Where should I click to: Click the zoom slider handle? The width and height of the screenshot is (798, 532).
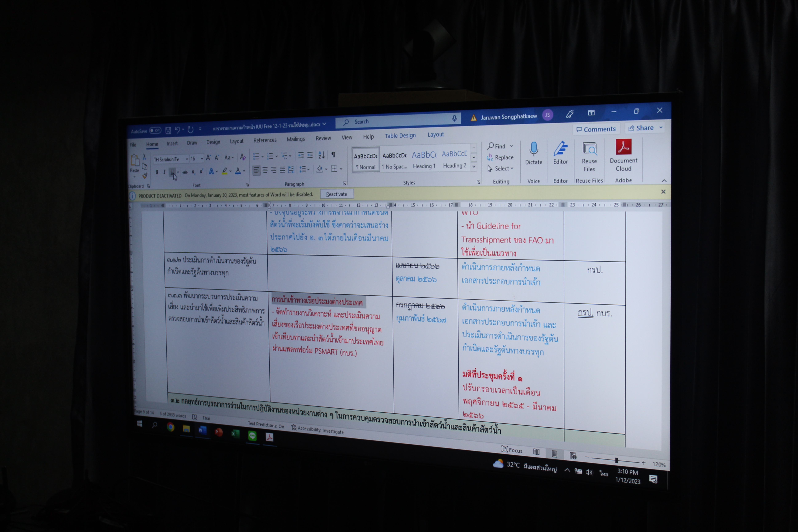click(616, 460)
